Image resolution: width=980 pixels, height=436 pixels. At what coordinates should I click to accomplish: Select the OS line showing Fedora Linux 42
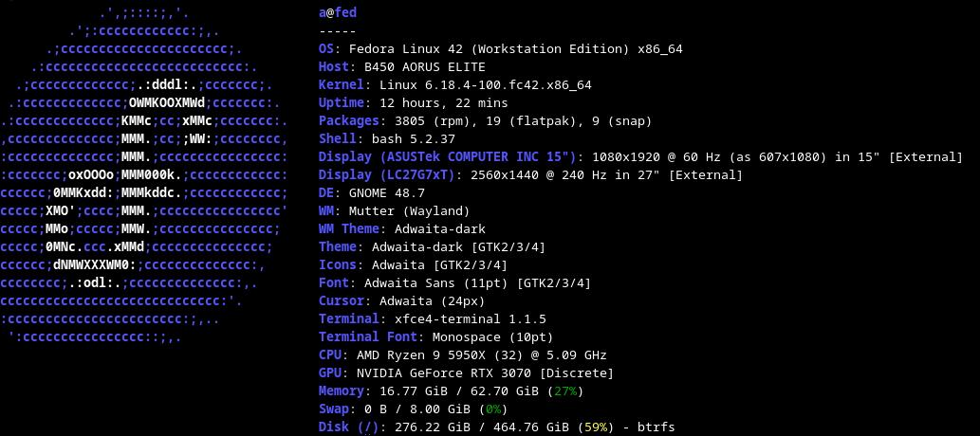pyautogui.click(x=501, y=48)
